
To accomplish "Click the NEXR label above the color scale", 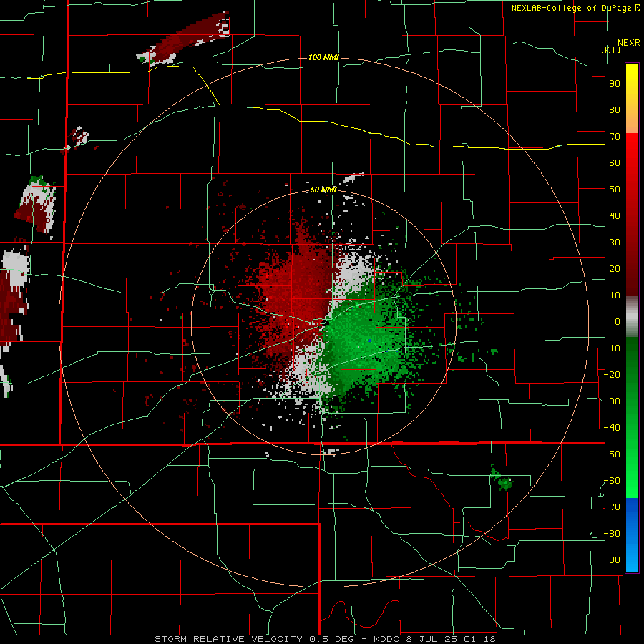I will (x=628, y=43).
